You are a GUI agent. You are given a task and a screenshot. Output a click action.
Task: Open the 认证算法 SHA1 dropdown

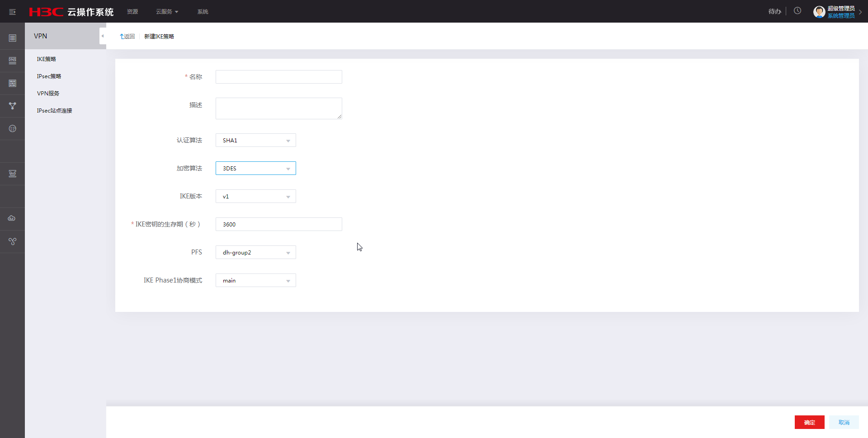[x=255, y=141]
